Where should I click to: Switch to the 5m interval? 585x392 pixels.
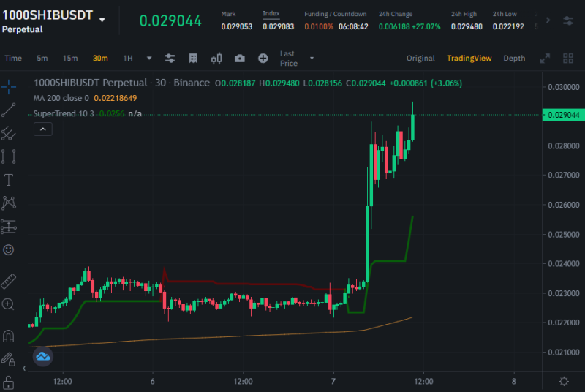click(42, 59)
